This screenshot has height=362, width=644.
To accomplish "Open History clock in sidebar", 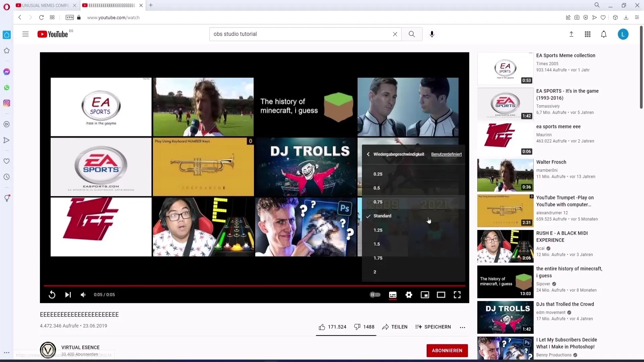I will [7, 177].
